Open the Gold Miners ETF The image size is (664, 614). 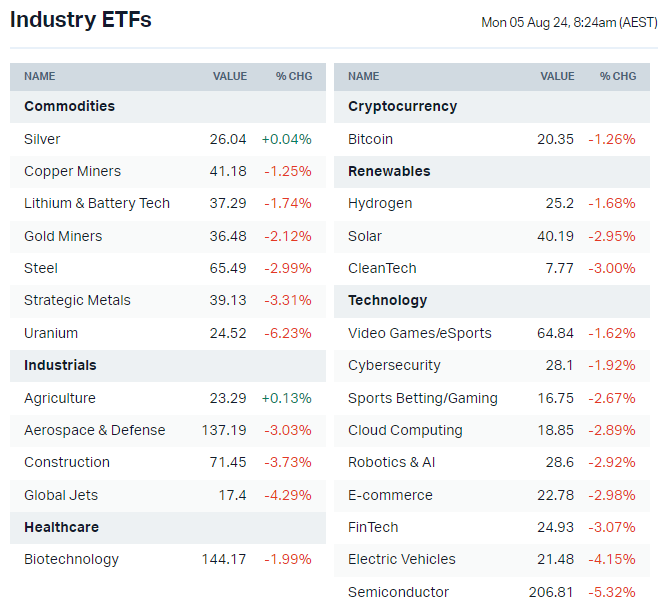click(x=63, y=236)
